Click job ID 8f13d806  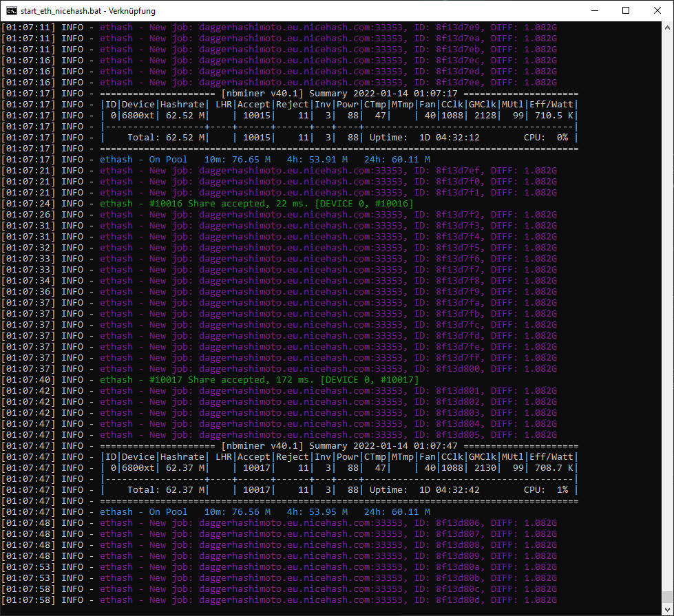pyautogui.click(x=459, y=522)
